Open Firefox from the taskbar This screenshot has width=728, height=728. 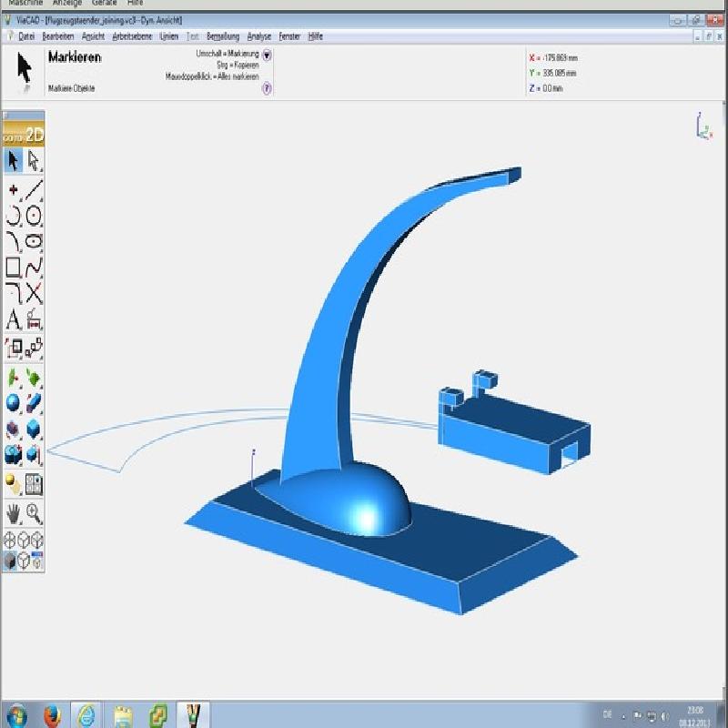51,713
